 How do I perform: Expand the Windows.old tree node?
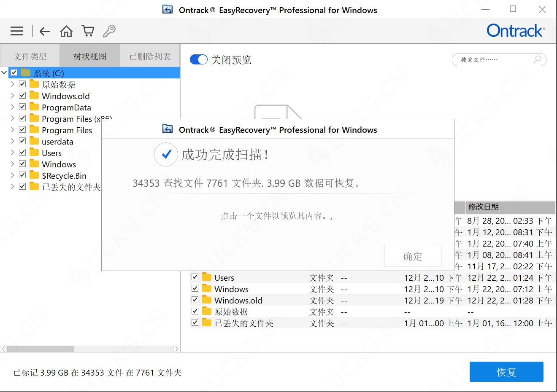click(13, 96)
